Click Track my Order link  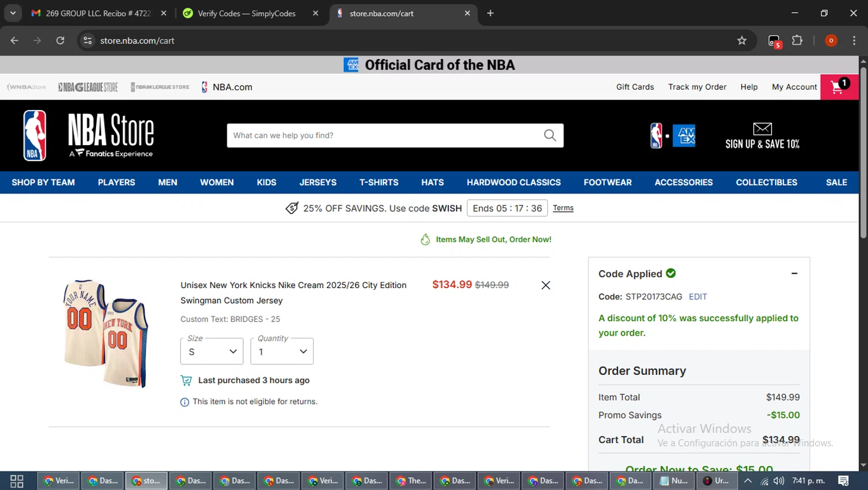[697, 87]
